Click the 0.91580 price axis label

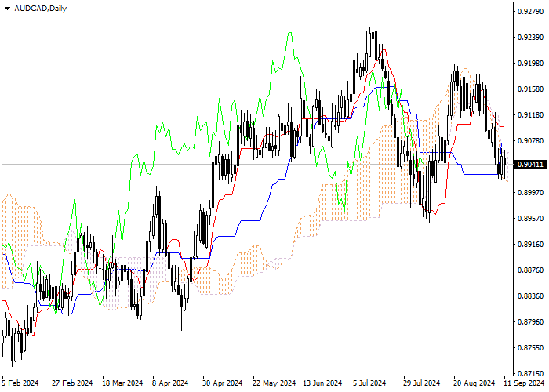coord(530,89)
